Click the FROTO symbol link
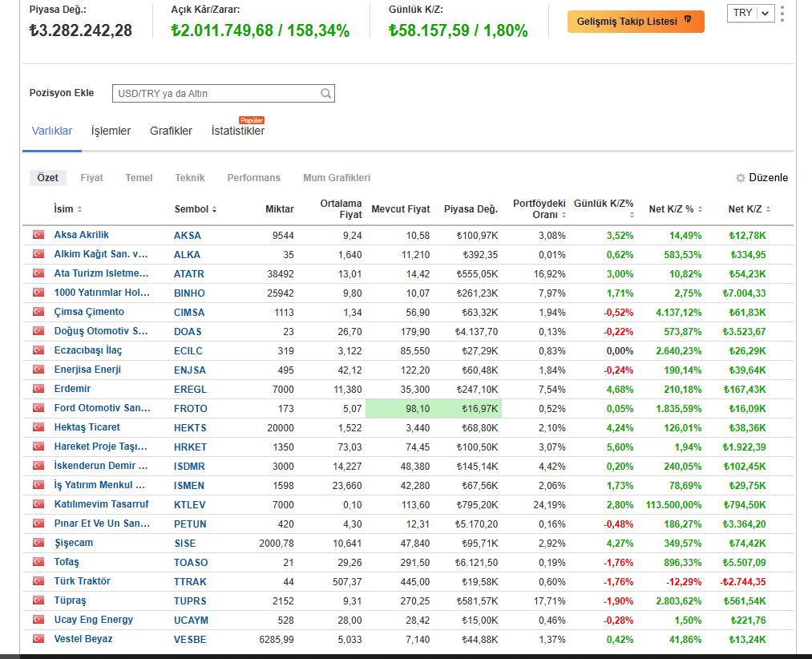This screenshot has width=812, height=659. click(190, 408)
